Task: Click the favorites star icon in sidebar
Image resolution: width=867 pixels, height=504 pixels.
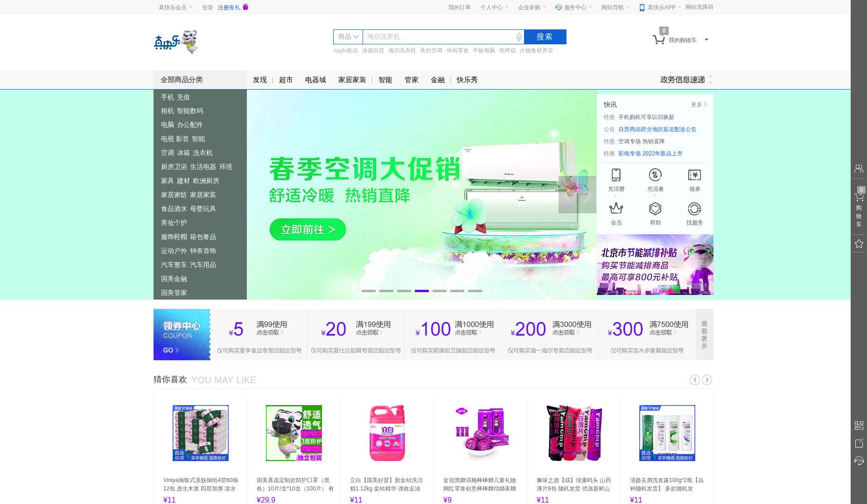Action: 859,244
